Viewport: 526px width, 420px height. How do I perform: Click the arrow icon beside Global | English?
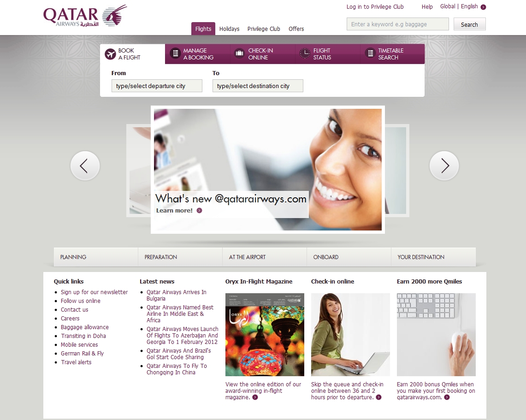click(x=484, y=7)
